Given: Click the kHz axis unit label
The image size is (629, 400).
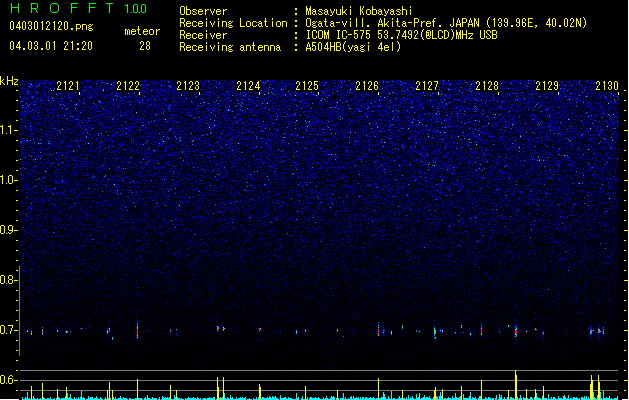Looking at the screenshot, I should tap(9, 81).
